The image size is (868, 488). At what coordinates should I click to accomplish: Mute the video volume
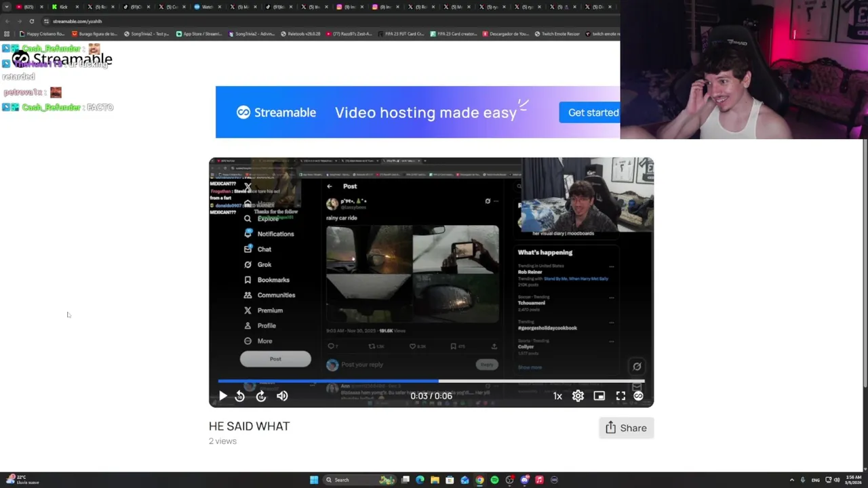(282, 396)
